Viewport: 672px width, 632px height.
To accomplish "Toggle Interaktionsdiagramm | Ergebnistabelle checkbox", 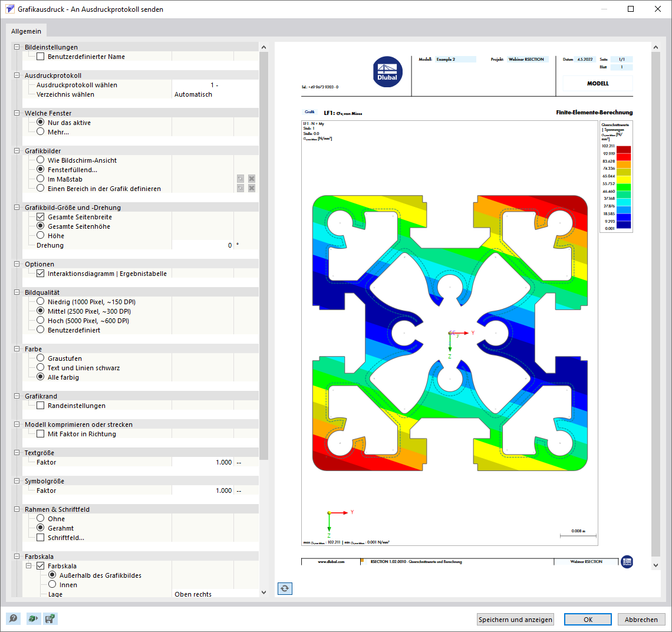I will [x=40, y=273].
